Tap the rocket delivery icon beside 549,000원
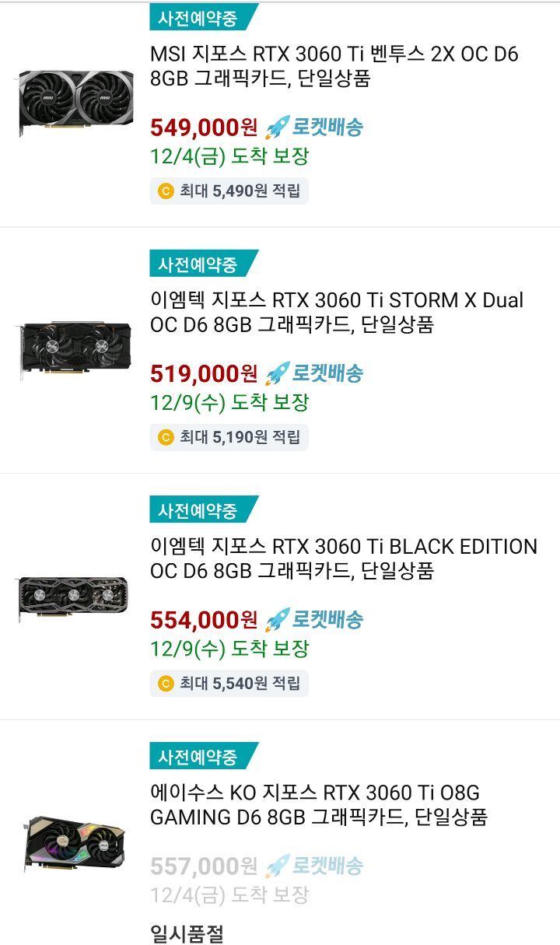This screenshot has width=560, height=945. (x=277, y=127)
